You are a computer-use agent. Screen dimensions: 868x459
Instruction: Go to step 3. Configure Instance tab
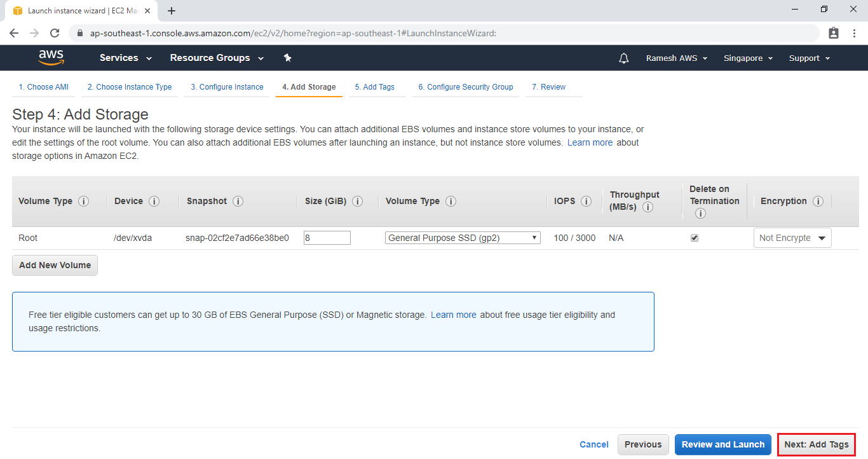[227, 87]
